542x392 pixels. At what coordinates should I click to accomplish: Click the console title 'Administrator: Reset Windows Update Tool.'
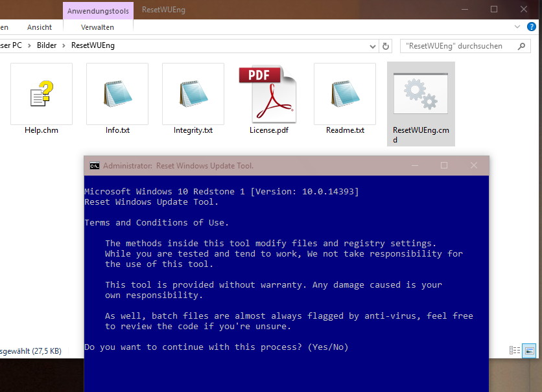[x=178, y=166]
